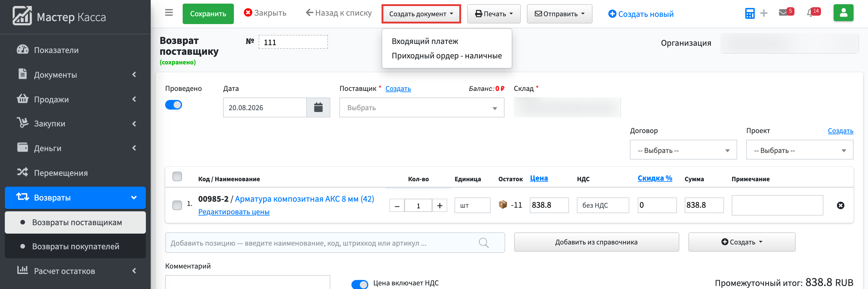Open the date picker calendar icon
The height and width of the screenshot is (289, 868).
point(318,108)
